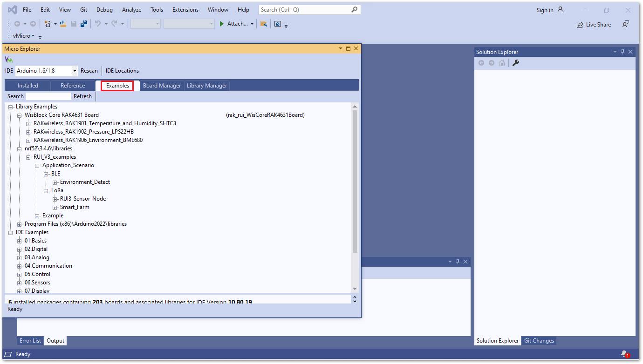The image size is (643, 364).
Task: Click the Micro Explorer Search input field
Action: [48, 96]
